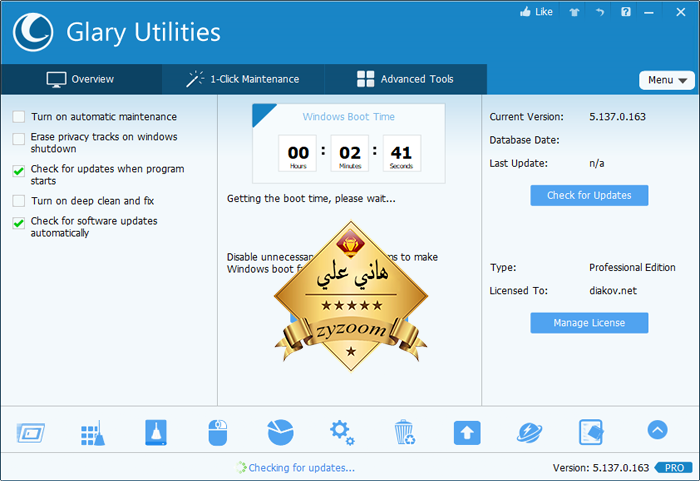
Task: Click the undo/restore arrow icon in title bar
Action: pyautogui.click(x=600, y=12)
